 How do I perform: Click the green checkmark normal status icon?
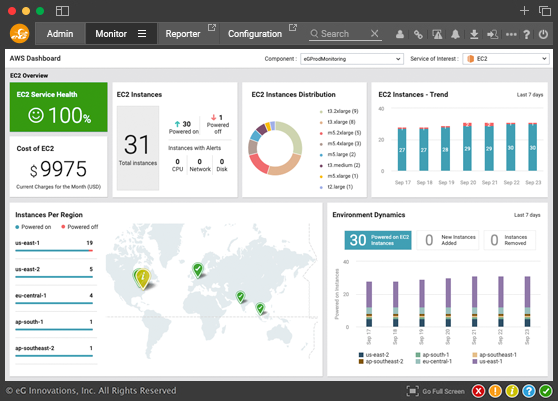[546, 391]
